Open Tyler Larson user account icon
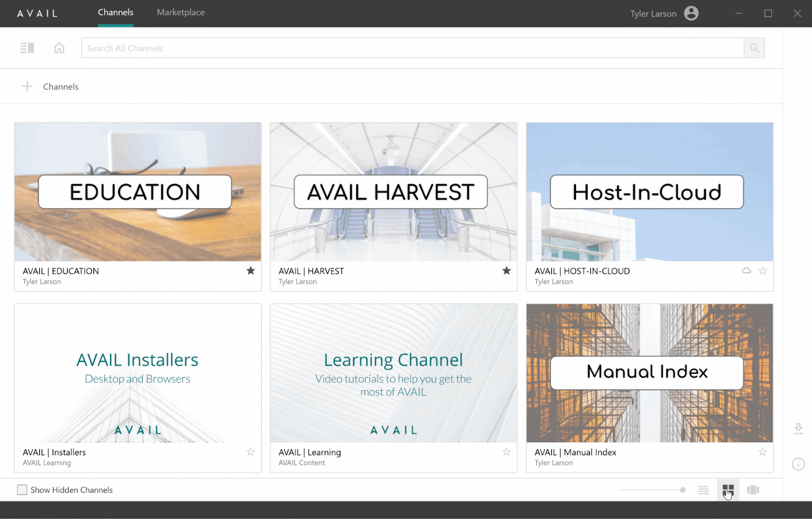812x519 pixels. (691, 13)
